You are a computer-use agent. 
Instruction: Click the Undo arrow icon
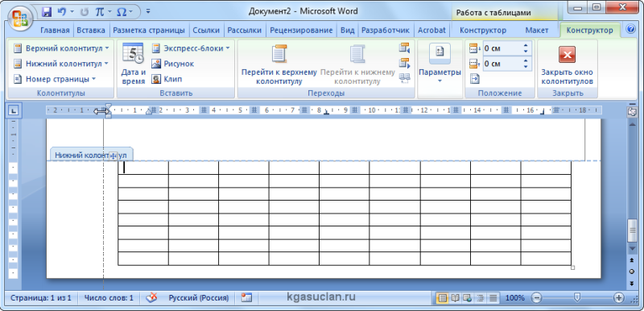(62, 12)
